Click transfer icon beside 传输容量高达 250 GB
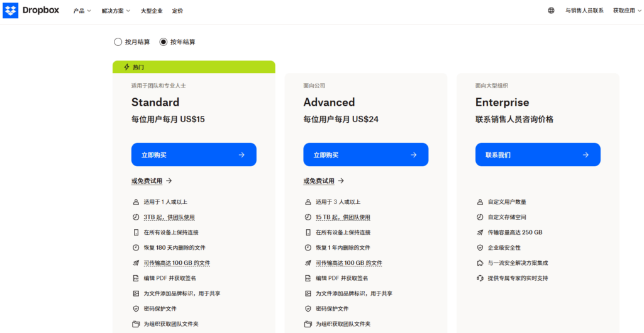Viewport: 644px width, 333px height. click(480, 232)
